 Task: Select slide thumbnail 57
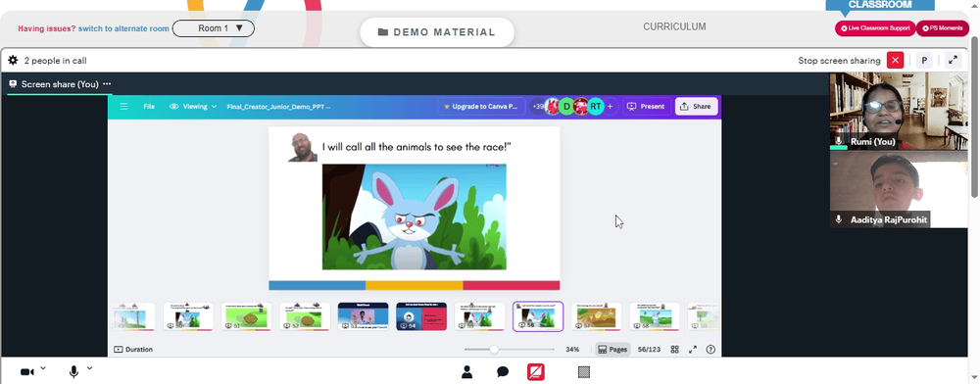tap(596, 316)
